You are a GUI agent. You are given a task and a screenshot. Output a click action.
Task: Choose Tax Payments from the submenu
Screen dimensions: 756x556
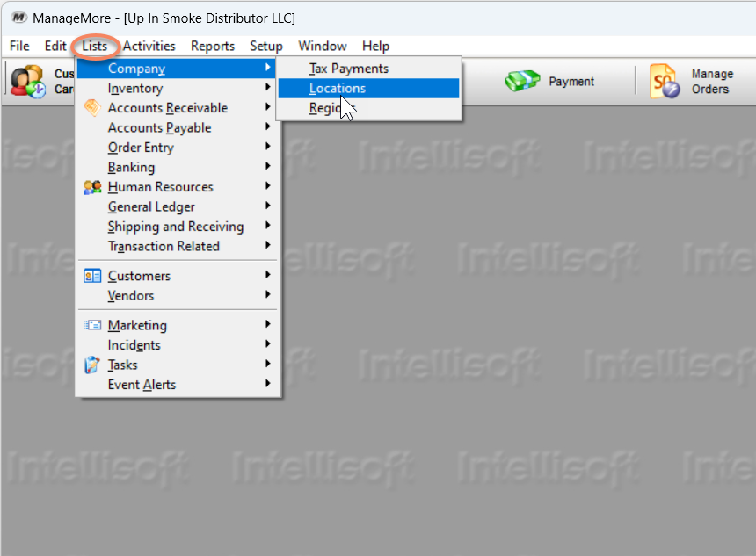click(x=348, y=69)
